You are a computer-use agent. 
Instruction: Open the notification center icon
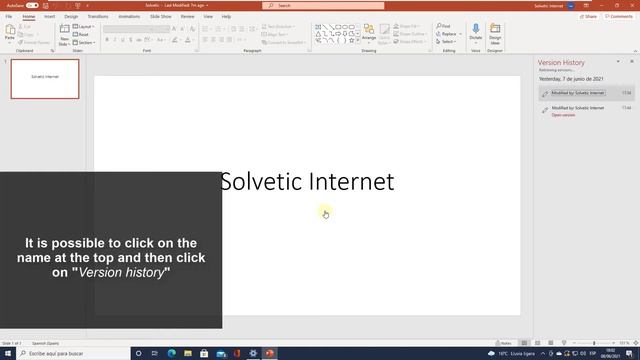629,353
